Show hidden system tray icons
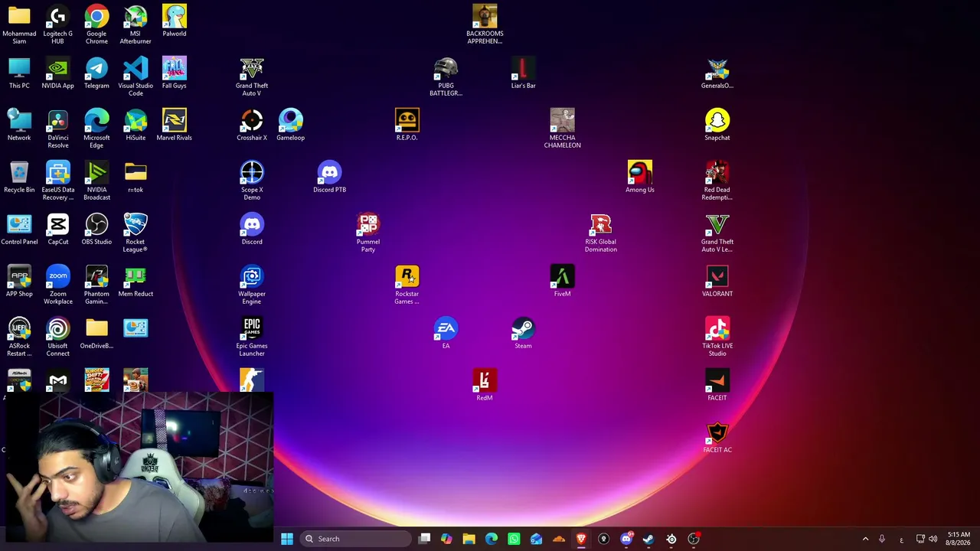 [865, 539]
